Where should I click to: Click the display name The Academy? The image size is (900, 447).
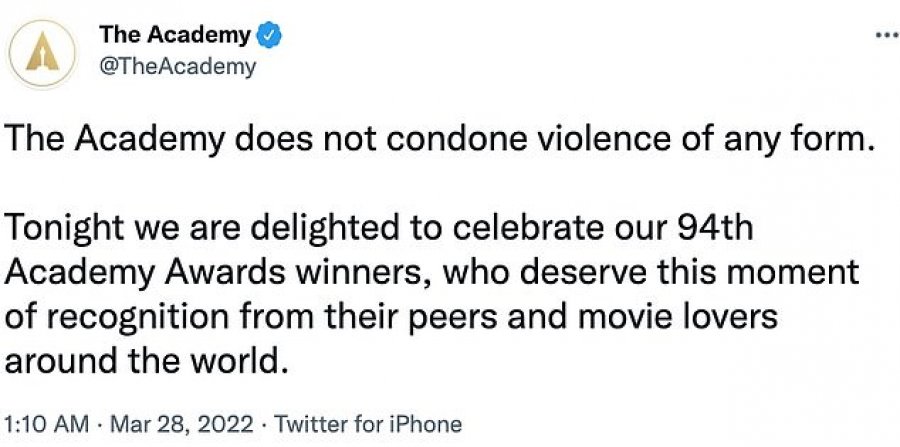click(x=176, y=34)
